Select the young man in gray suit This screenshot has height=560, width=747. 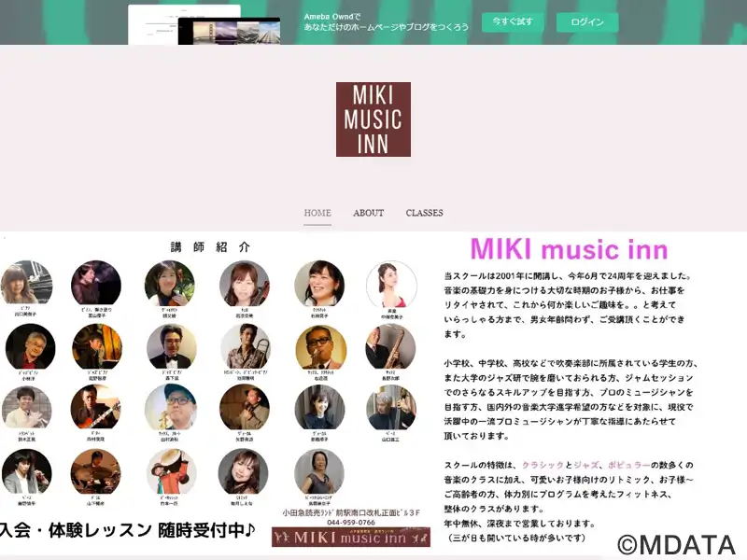pyautogui.click(x=27, y=472)
